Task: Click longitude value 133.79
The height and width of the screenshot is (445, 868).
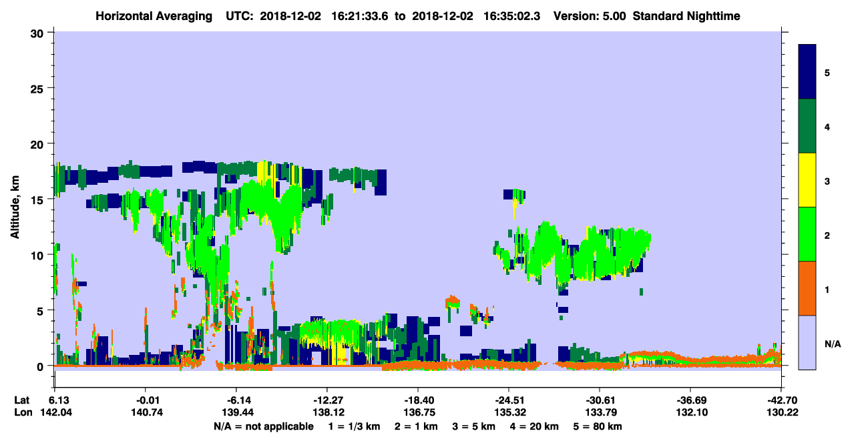Action: point(600,412)
